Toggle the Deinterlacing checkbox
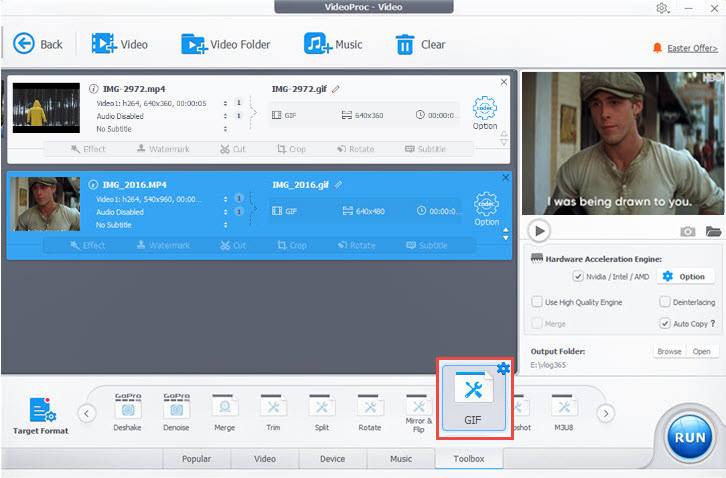The width and height of the screenshot is (726, 478). 665,301
